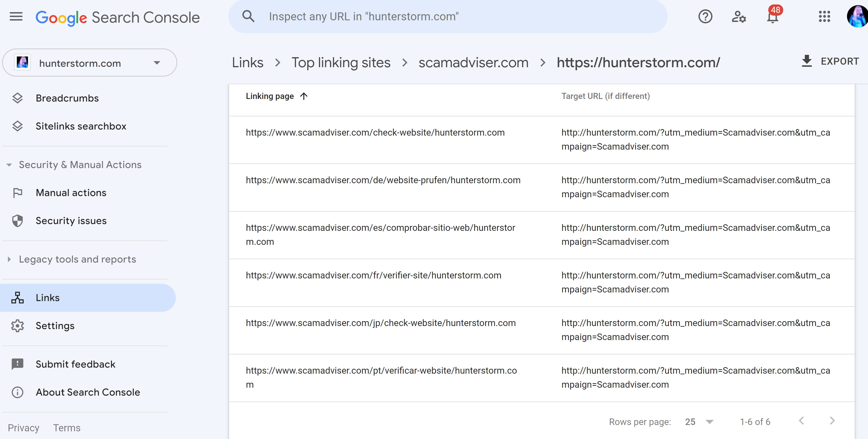Open Rows per page dropdown
The height and width of the screenshot is (439, 868).
(x=699, y=422)
